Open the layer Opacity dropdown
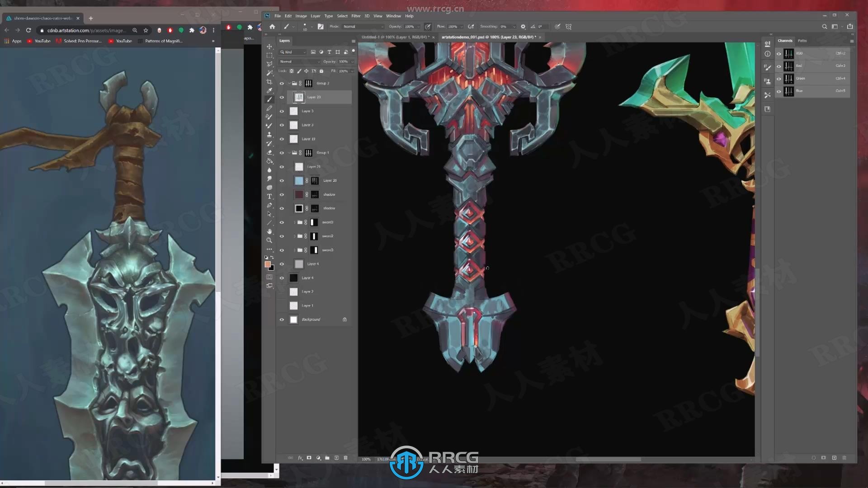The width and height of the screenshot is (868, 488). 352,61
